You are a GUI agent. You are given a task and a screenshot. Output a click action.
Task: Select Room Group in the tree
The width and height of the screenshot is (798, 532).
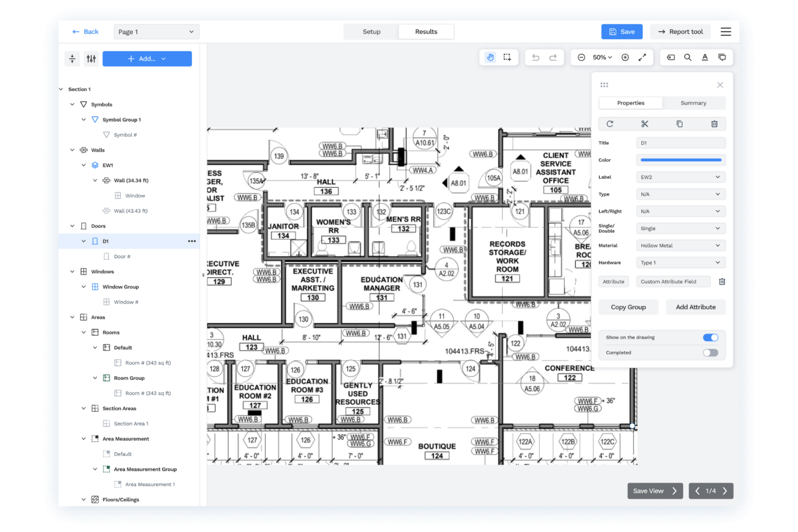[x=129, y=378]
